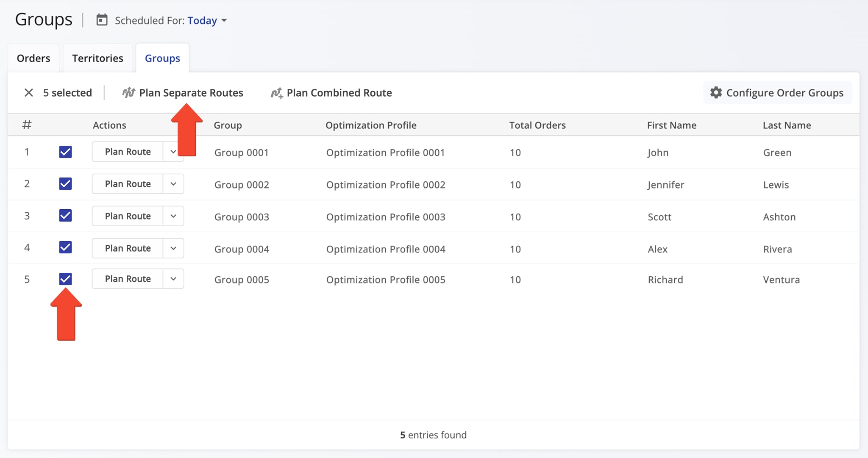Click Plan Route for Group 0001
The height and width of the screenshot is (458, 868).
(x=128, y=152)
